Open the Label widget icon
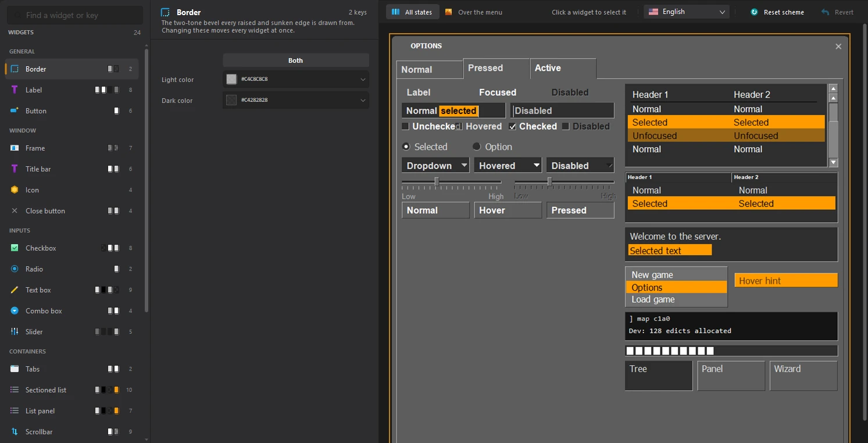 [x=15, y=90]
